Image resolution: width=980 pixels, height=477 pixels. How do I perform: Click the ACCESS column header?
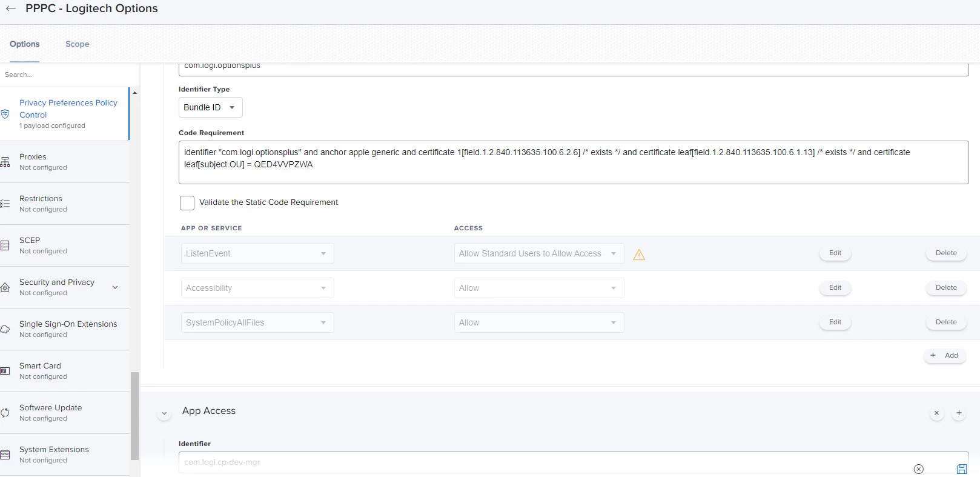pyautogui.click(x=468, y=228)
